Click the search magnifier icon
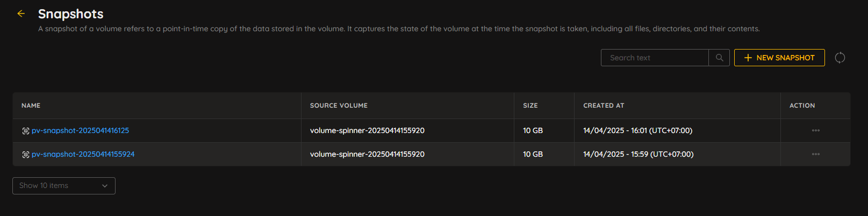 pyautogui.click(x=719, y=58)
